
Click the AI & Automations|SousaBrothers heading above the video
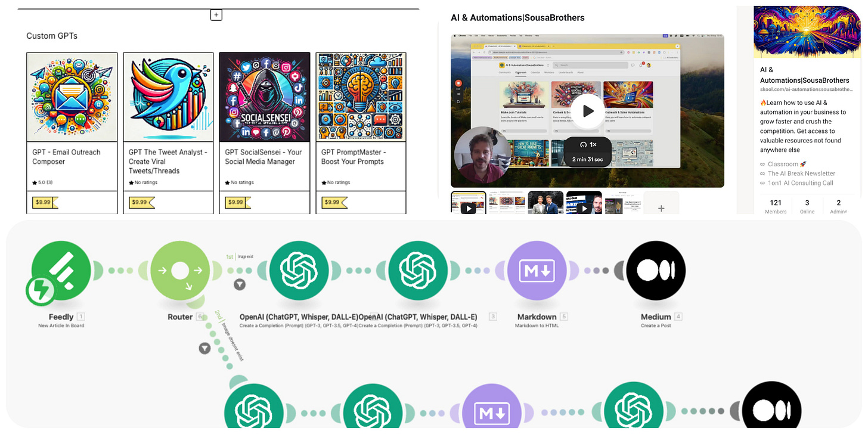point(517,18)
